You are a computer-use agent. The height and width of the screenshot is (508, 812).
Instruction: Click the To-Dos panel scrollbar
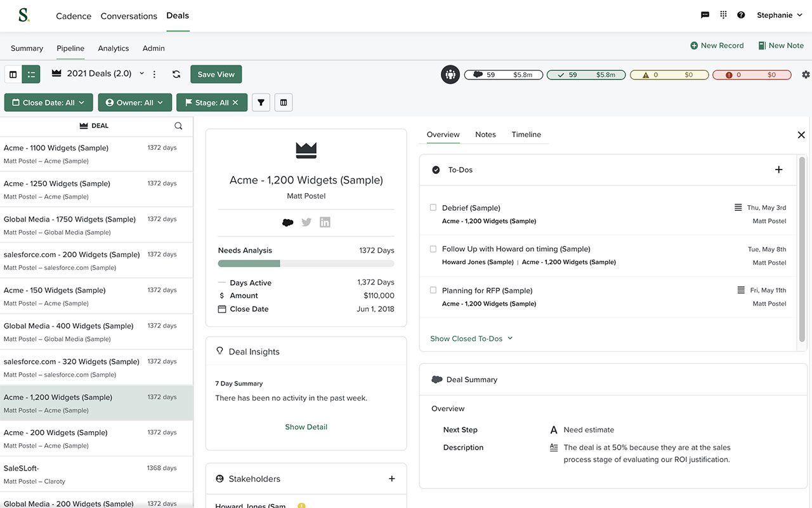tap(802, 251)
